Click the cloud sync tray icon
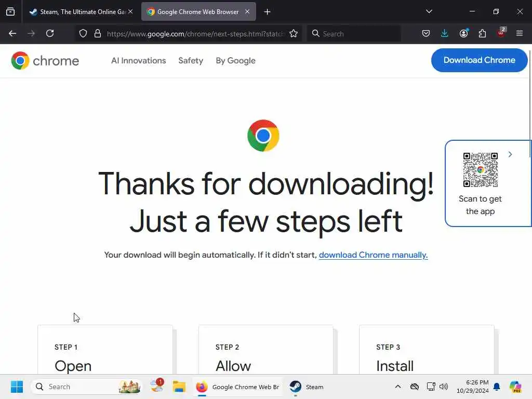 pos(415,387)
